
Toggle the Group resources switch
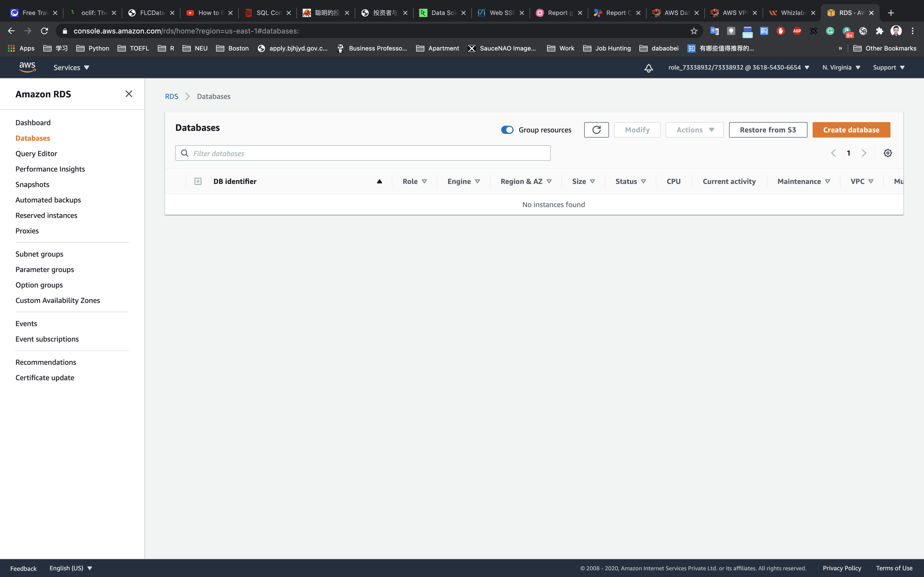(x=507, y=130)
